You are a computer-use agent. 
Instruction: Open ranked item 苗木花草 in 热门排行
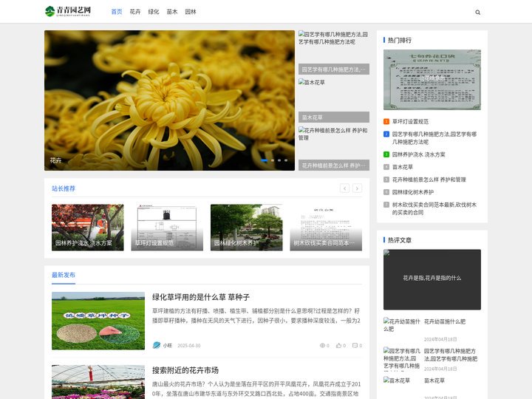(x=403, y=167)
